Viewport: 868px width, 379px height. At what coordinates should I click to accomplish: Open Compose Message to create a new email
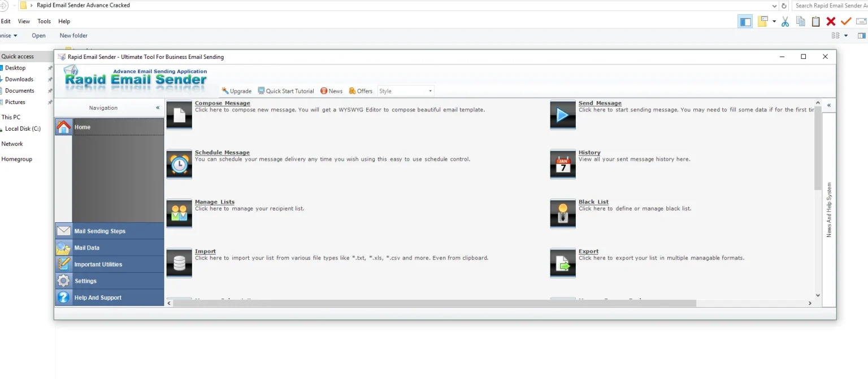(179, 115)
